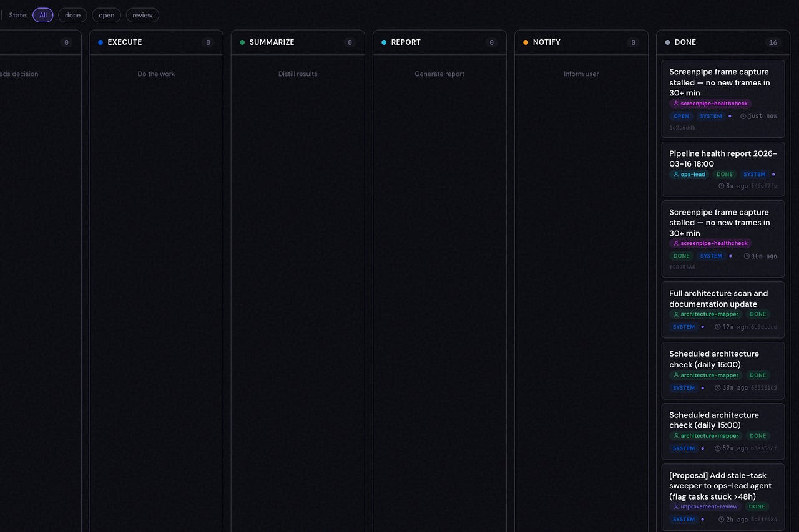
Task: Click the person icon in the ops-lead tag
Action: point(676,175)
